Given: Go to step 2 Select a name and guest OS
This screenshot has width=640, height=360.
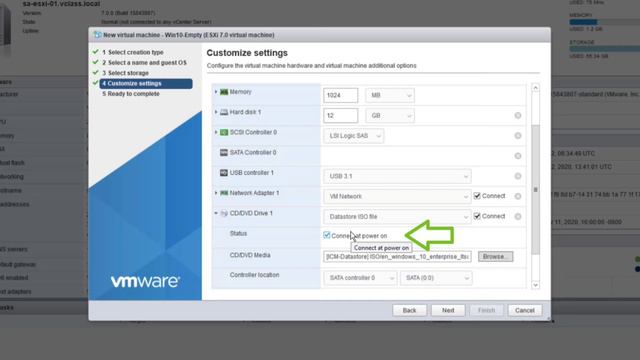Looking at the screenshot, I should pyautogui.click(x=144, y=62).
